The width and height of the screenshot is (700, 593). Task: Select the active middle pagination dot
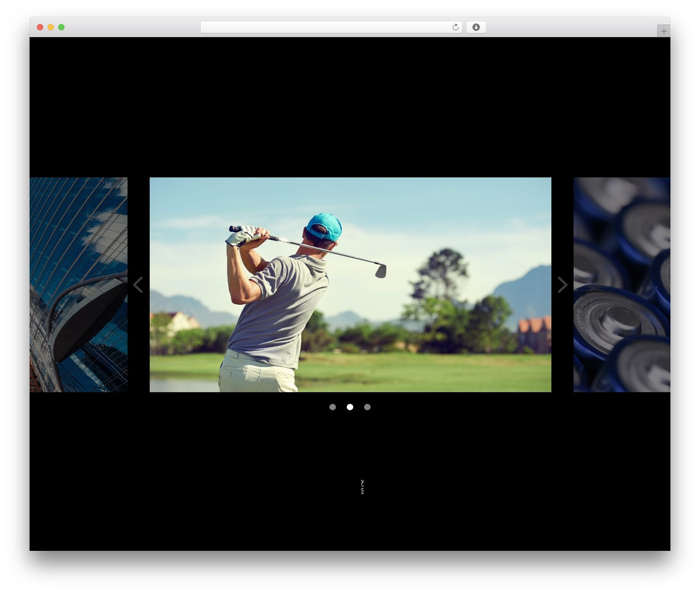(x=350, y=407)
